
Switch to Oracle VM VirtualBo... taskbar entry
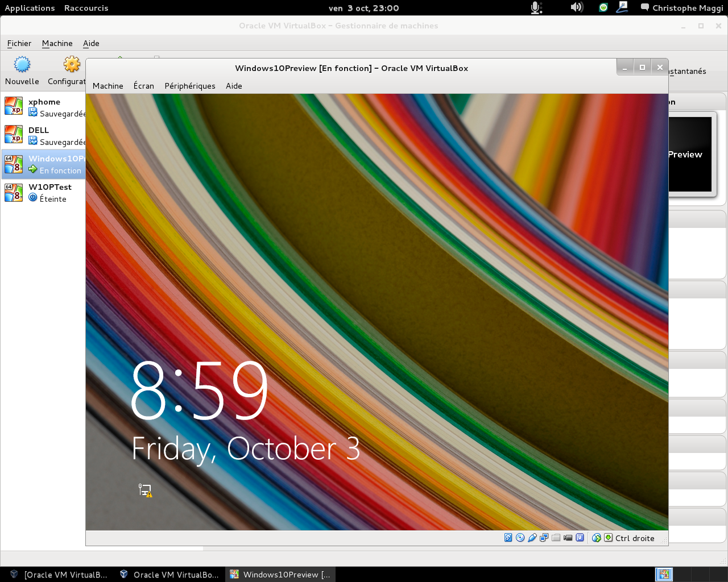tap(169, 575)
